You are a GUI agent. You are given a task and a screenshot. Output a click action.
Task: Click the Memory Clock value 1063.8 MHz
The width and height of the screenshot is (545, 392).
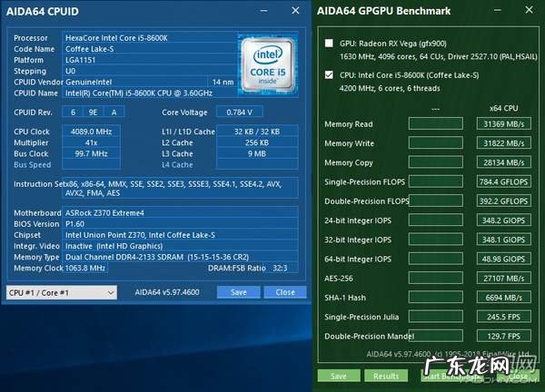(x=84, y=268)
